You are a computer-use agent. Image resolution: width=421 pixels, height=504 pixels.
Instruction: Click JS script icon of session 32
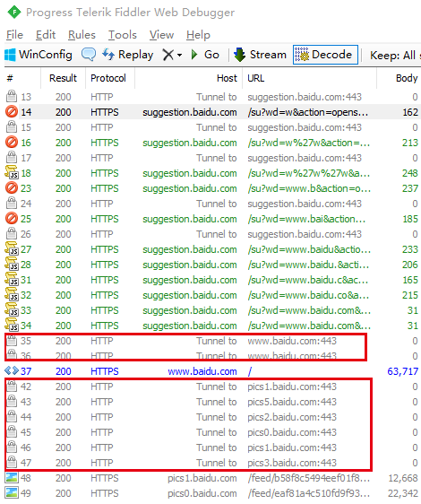point(12,295)
